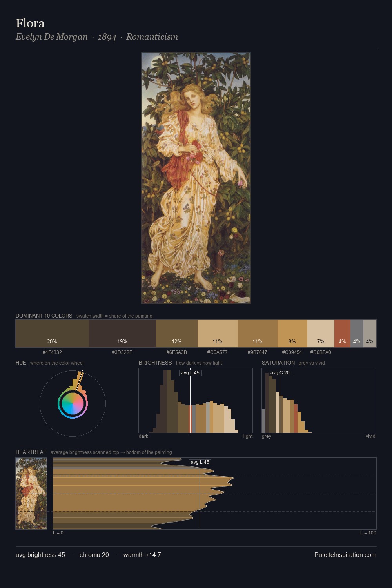Click the 11% medium brown swatch
The image size is (392, 588).
(258, 334)
